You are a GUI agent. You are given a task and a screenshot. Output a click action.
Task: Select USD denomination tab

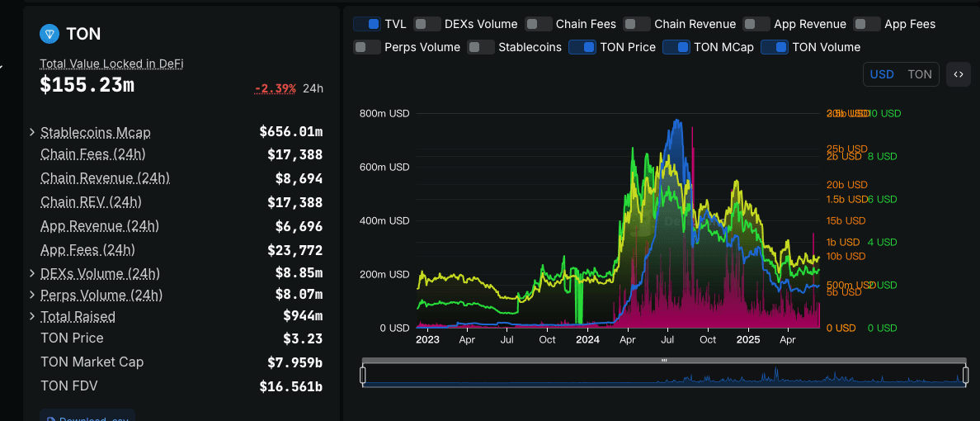point(882,74)
